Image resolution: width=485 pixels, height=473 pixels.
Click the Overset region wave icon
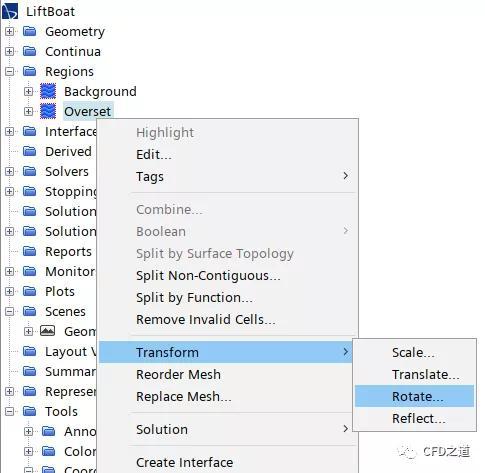48,111
